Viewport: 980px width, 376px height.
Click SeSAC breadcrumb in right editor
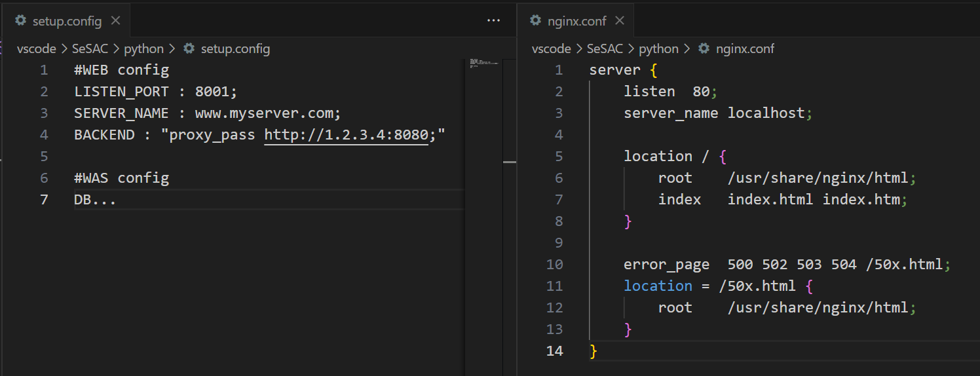pos(605,48)
